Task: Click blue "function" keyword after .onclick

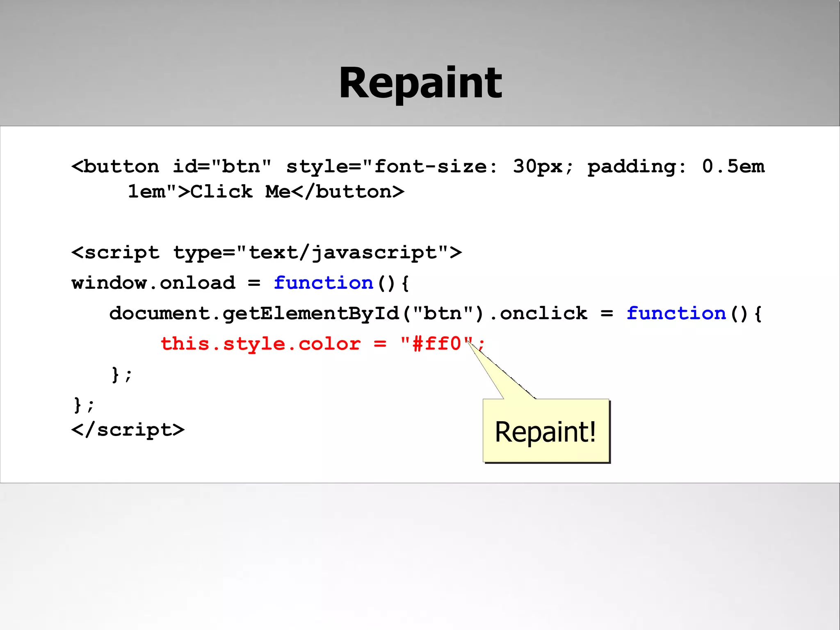Action: point(676,313)
